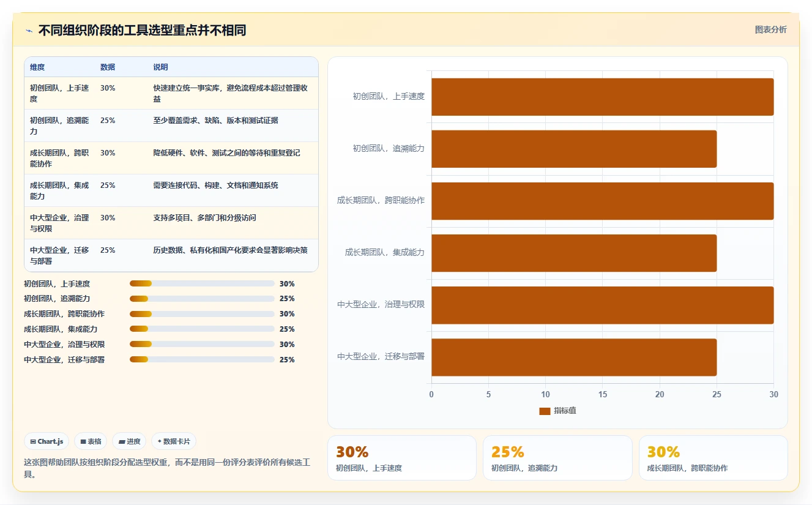This screenshot has height=505, width=812.
Task: Click the text 至少覆盖需求、缺陷、版本和测试证据
Action: (x=216, y=121)
